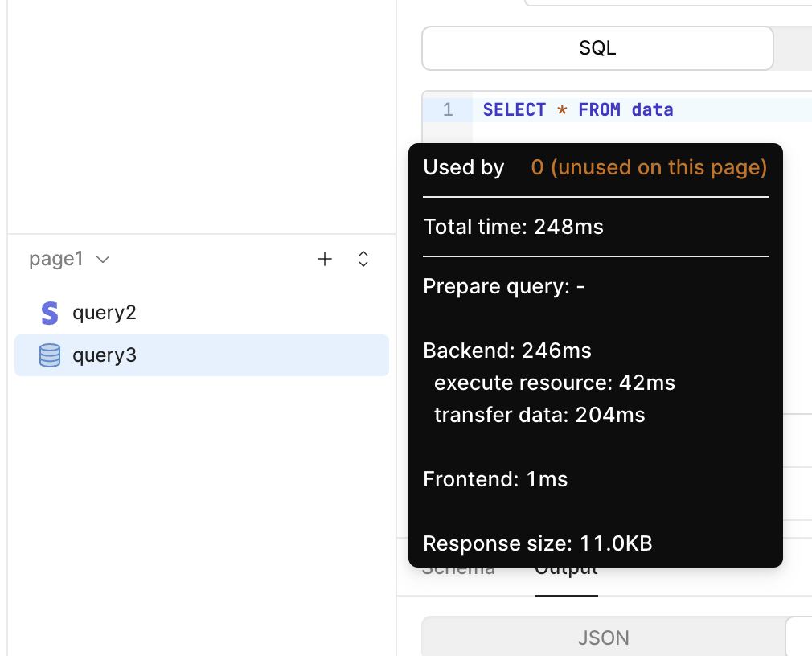Click the execute resource: 42ms entry

(554, 383)
